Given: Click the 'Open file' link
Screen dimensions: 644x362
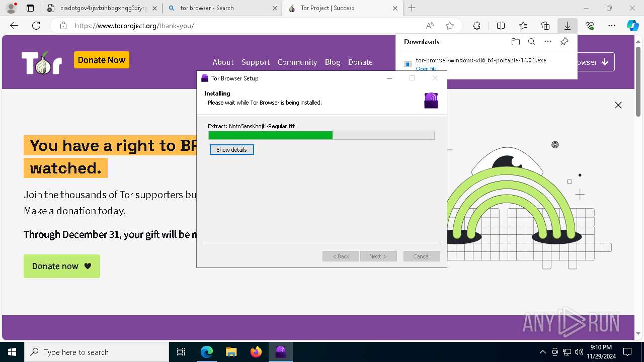Looking at the screenshot, I should pyautogui.click(x=426, y=69).
